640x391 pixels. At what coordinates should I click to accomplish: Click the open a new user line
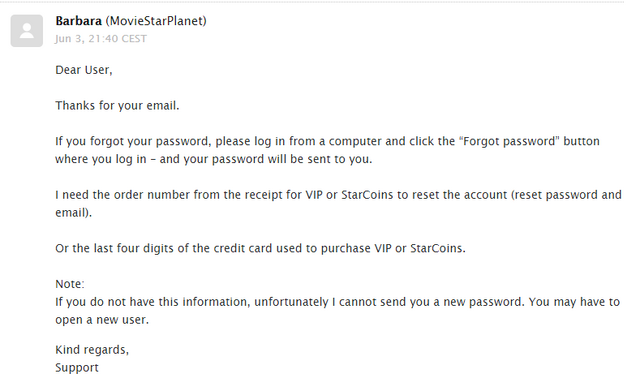point(102,320)
